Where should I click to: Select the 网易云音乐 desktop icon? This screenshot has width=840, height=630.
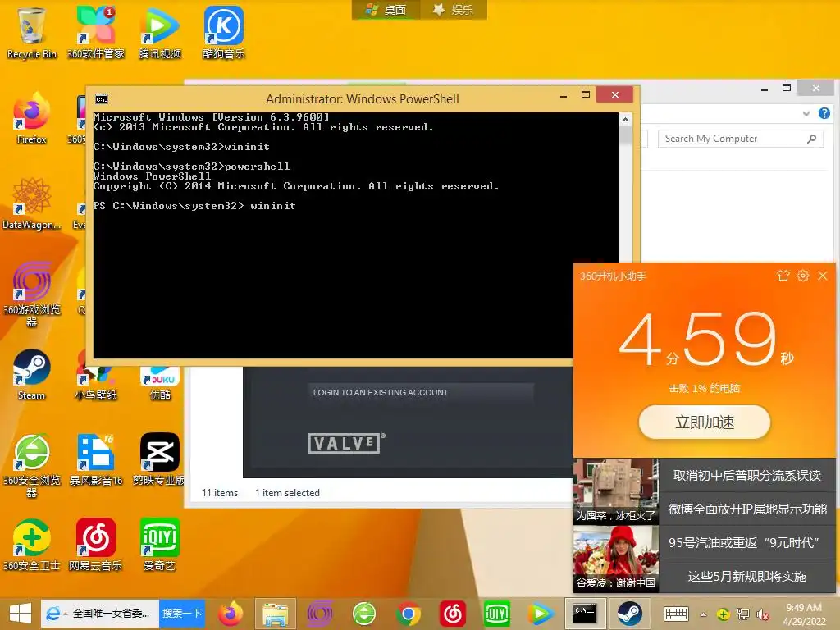click(96, 545)
